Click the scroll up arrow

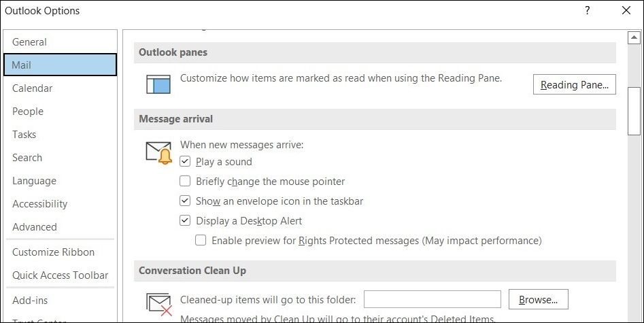[634, 37]
